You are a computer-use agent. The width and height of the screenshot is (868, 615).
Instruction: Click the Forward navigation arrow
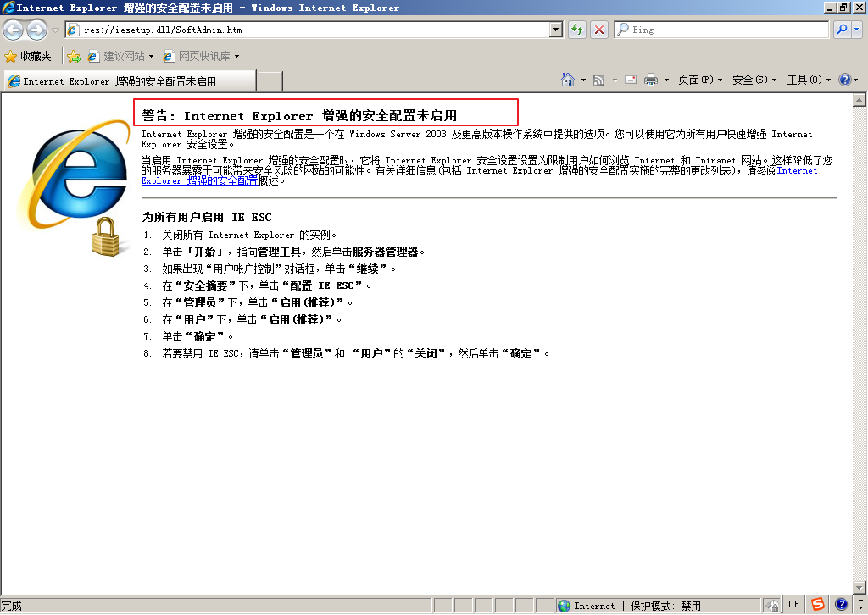click(x=36, y=30)
